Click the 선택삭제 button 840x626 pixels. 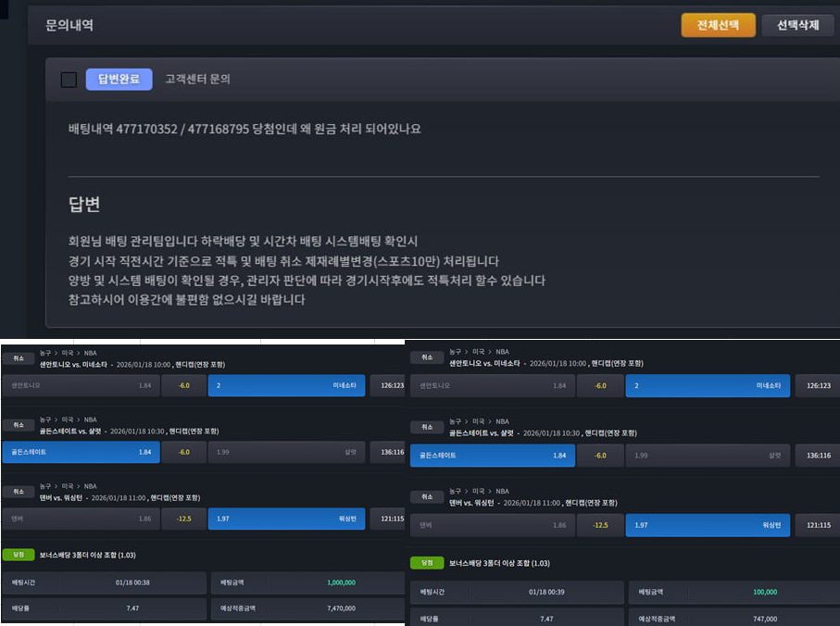797,25
